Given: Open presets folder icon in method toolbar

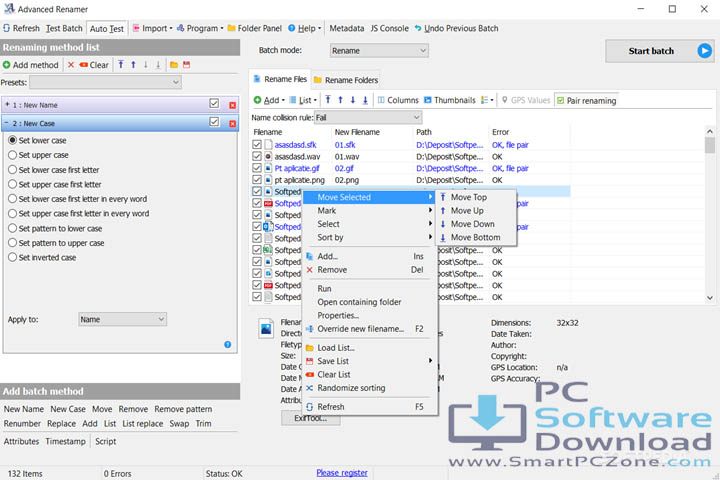Looking at the screenshot, I should [174, 65].
